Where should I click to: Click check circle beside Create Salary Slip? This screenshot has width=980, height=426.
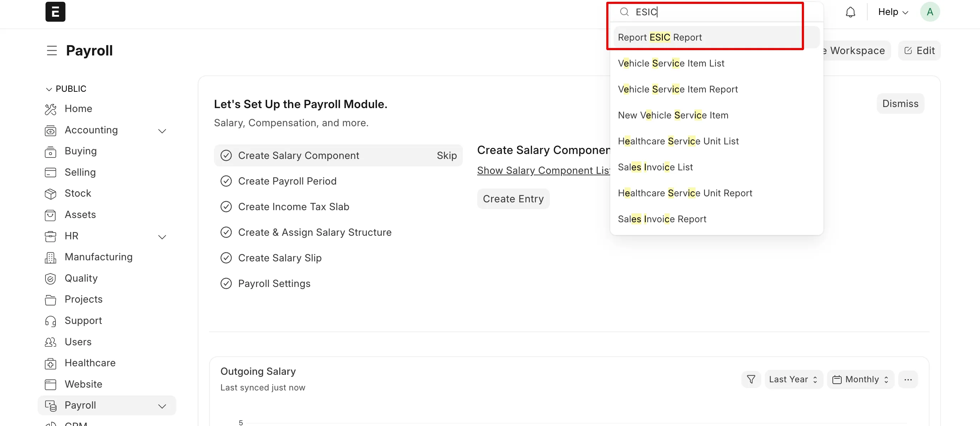[x=226, y=258]
